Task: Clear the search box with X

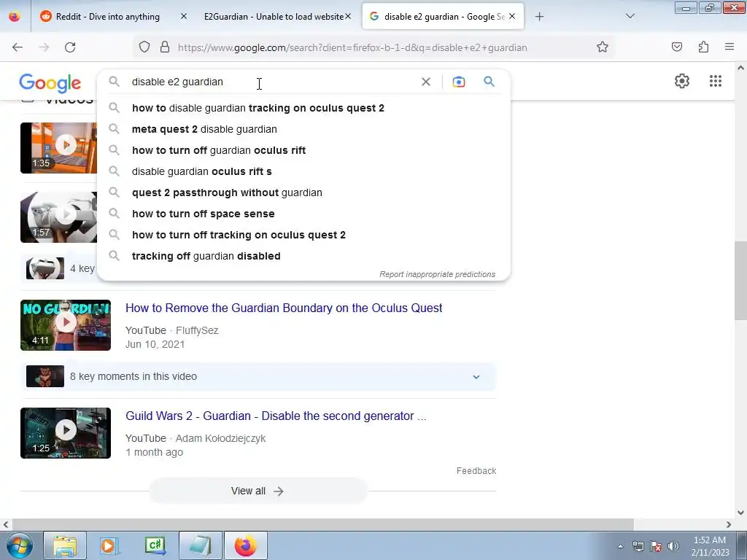Action: click(x=426, y=82)
